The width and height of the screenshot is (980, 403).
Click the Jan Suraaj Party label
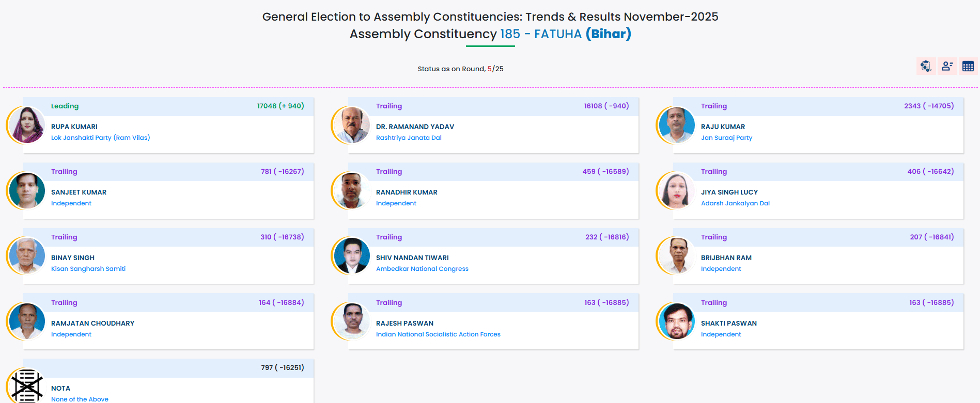point(726,138)
